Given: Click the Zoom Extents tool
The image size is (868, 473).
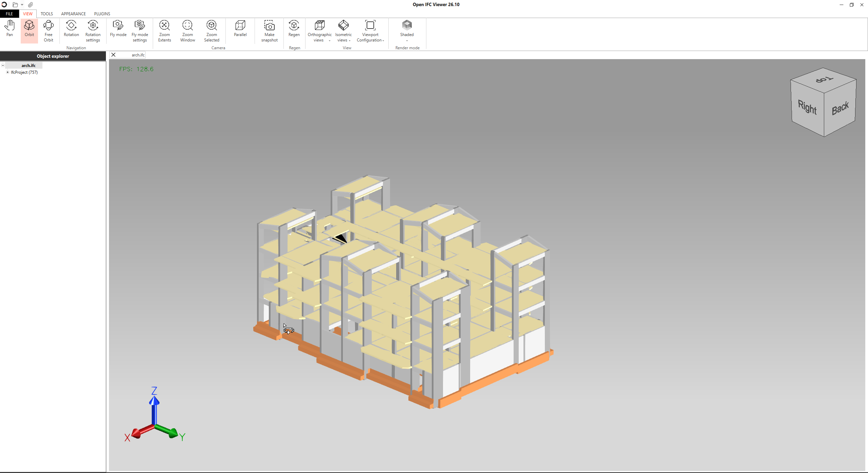Looking at the screenshot, I should tap(164, 31).
